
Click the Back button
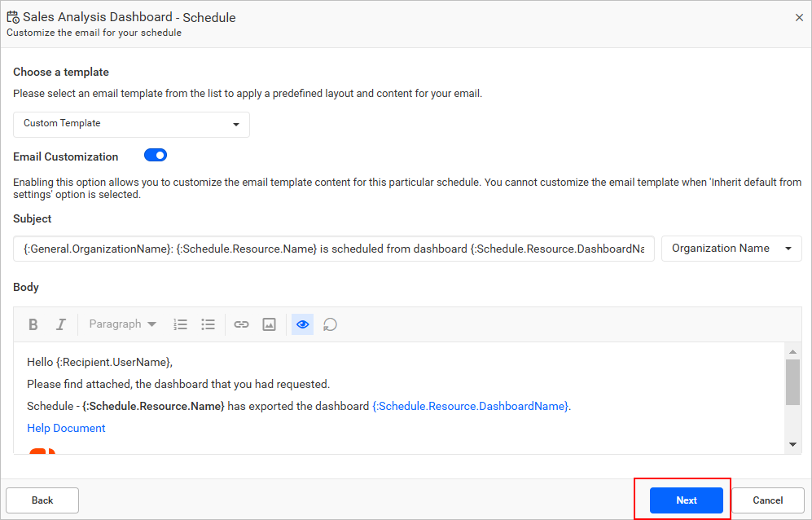click(42, 500)
